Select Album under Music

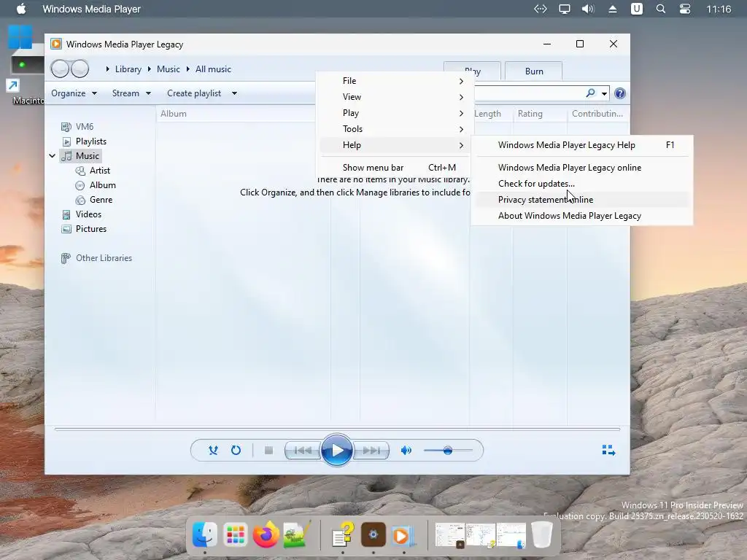96,185
